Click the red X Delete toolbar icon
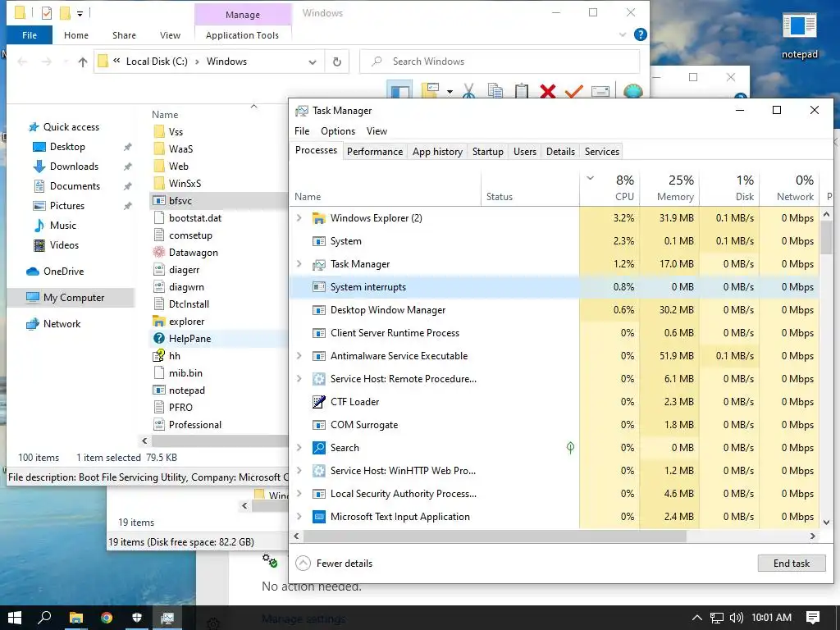840x630 pixels. tap(547, 92)
